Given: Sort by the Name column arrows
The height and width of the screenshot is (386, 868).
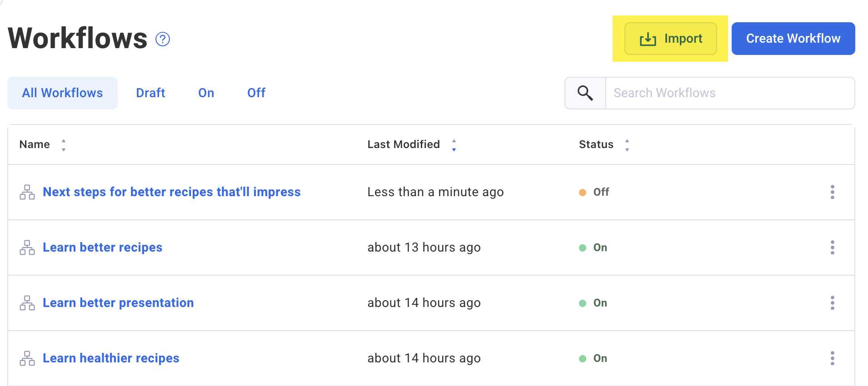Looking at the screenshot, I should [x=64, y=145].
